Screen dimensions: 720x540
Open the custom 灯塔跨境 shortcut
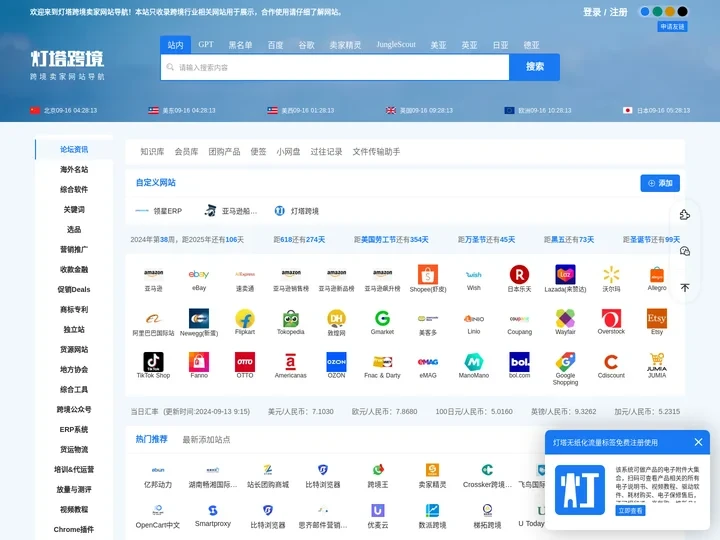pyautogui.click(x=297, y=211)
